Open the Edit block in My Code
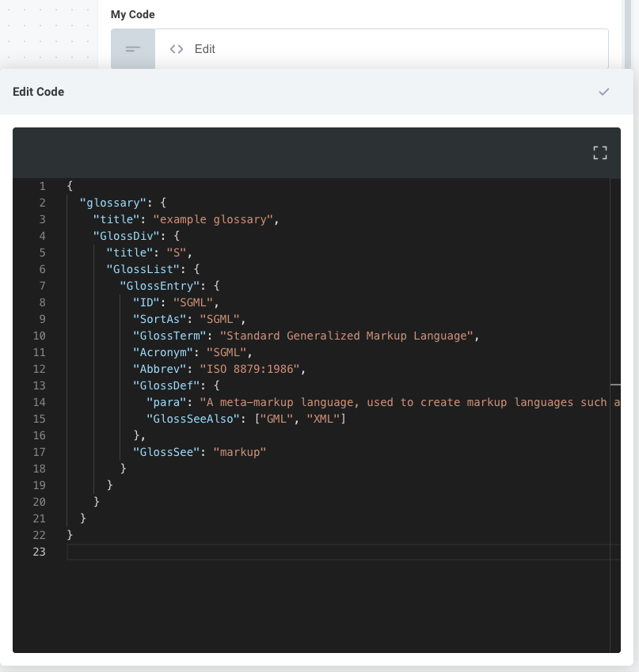The height and width of the screenshot is (672, 639). [204, 48]
